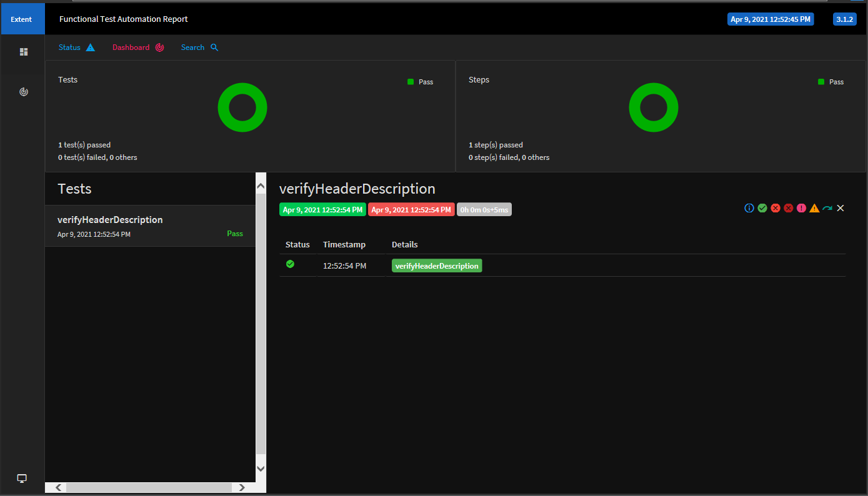Click the Extent brand logo tab
This screenshot has width=868, height=496.
click(x=22, y=19)
